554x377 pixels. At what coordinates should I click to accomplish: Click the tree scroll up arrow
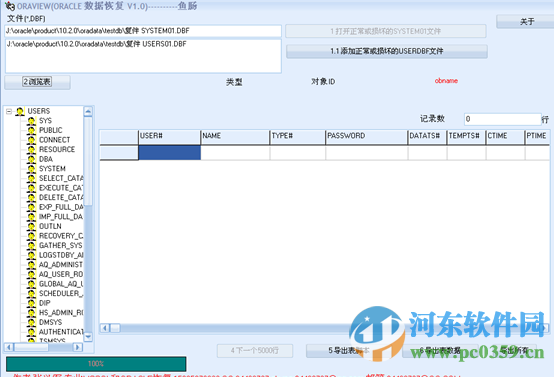(88, 112)
